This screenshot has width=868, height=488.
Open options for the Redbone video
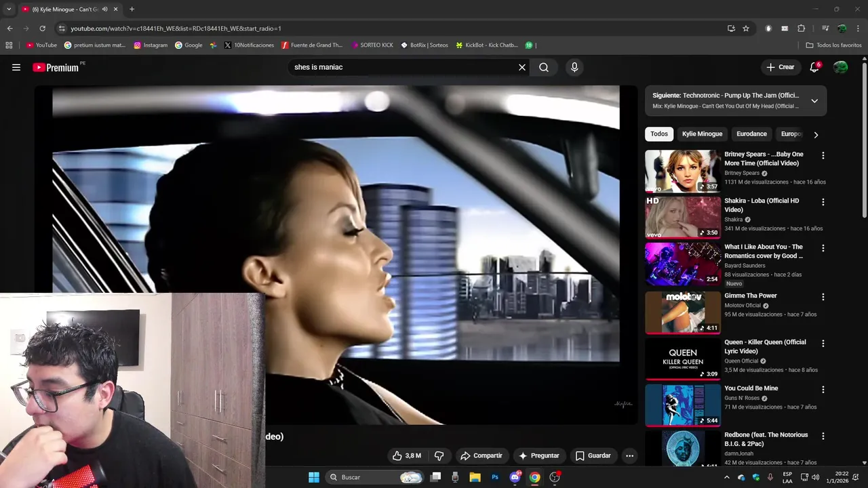pos(823,436)
